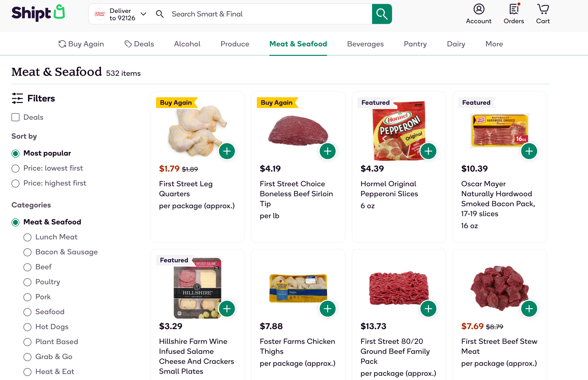Screen dimensions: 588x380
Task: Click the green search magnifier button
Action: tap(382, 14)
